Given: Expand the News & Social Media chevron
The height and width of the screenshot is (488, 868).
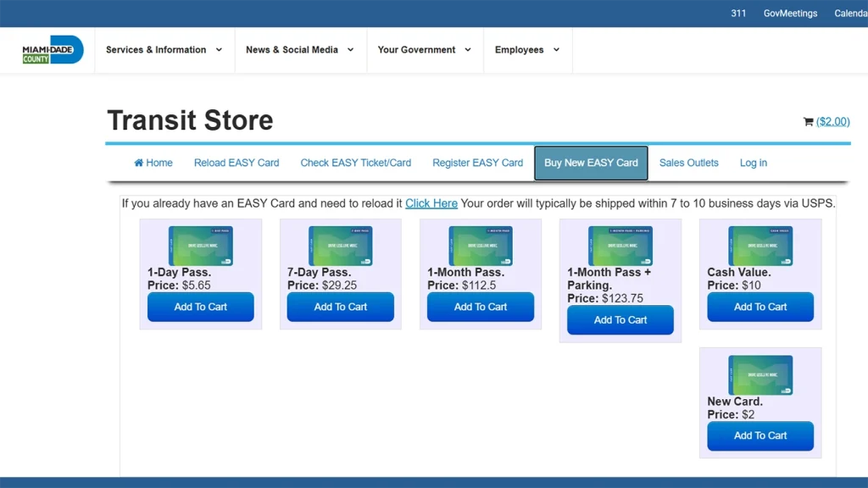Looking at the screenshot, I should [x=350, y=50].
